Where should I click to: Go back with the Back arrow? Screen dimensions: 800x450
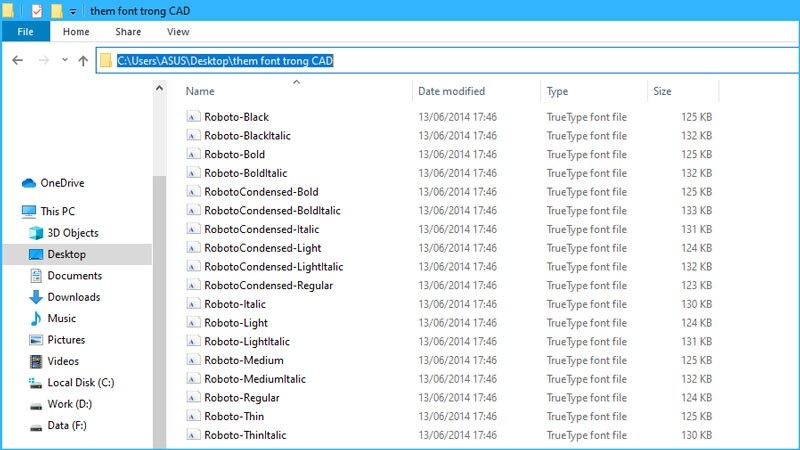(x=18, y=61)
